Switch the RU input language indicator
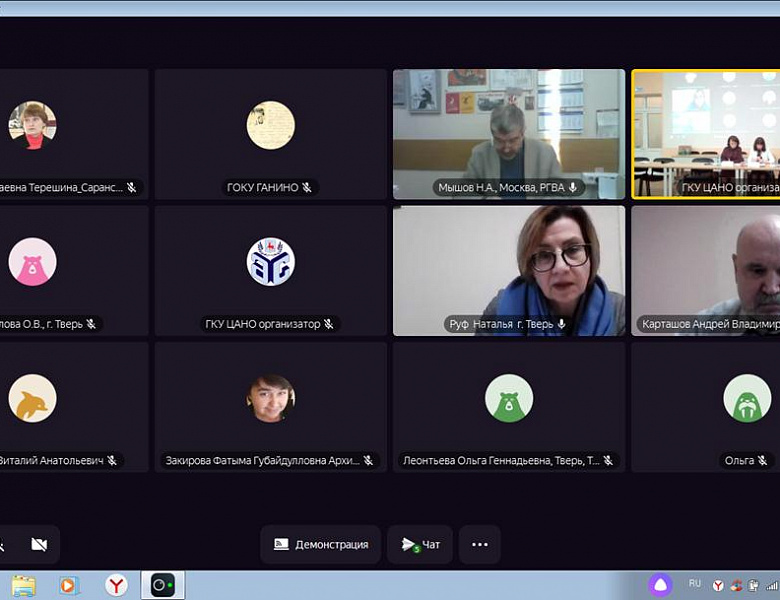The width and height of the screenshot is (780, 600). pyautogui.click(x=694, y=583)
